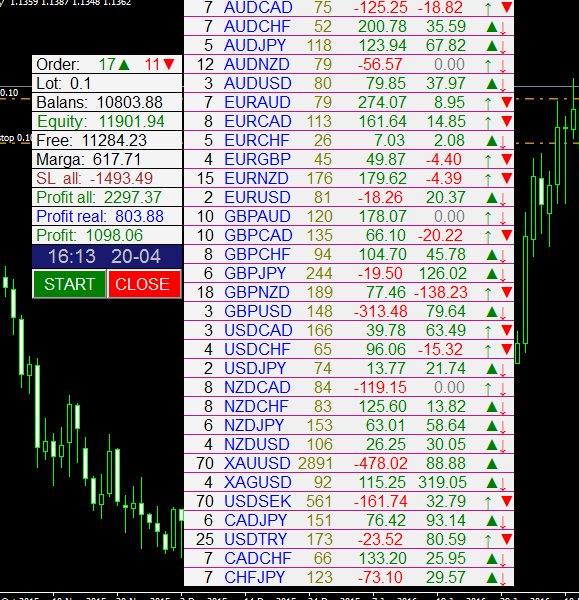Select the AUDCAD symbol name

pos(258,7)
